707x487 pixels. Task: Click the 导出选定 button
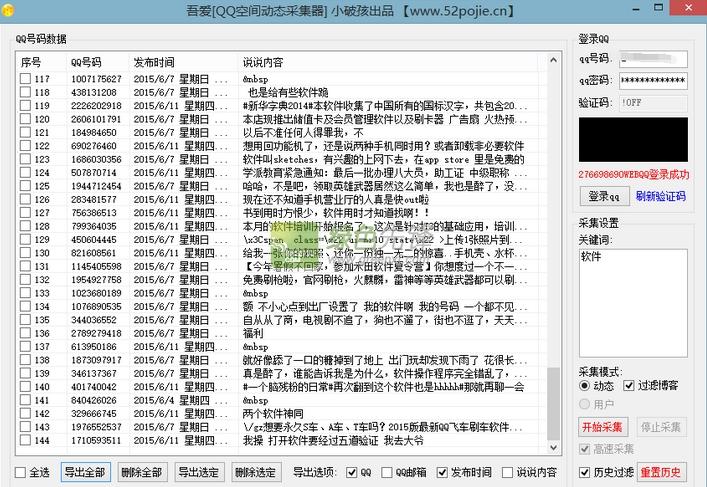tap(199, 472)
